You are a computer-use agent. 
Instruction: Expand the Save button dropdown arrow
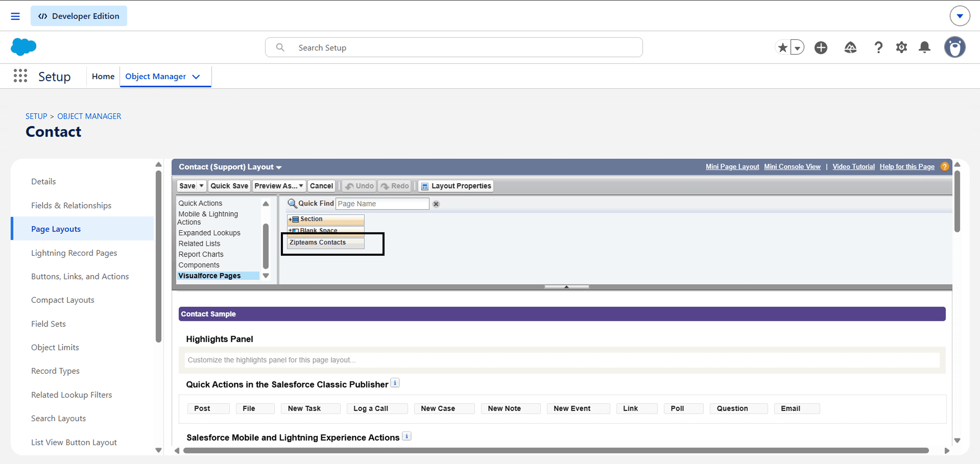202,186
